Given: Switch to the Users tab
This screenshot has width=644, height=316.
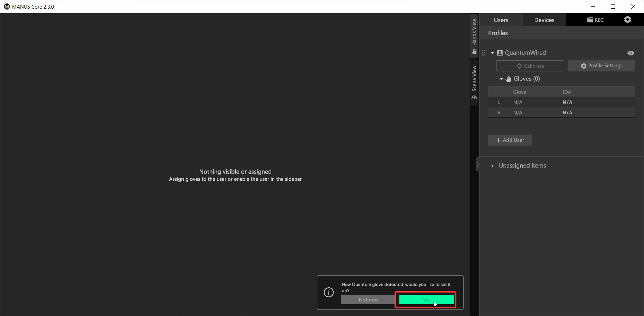Looking at the screenshot, I should coord(501,20).
